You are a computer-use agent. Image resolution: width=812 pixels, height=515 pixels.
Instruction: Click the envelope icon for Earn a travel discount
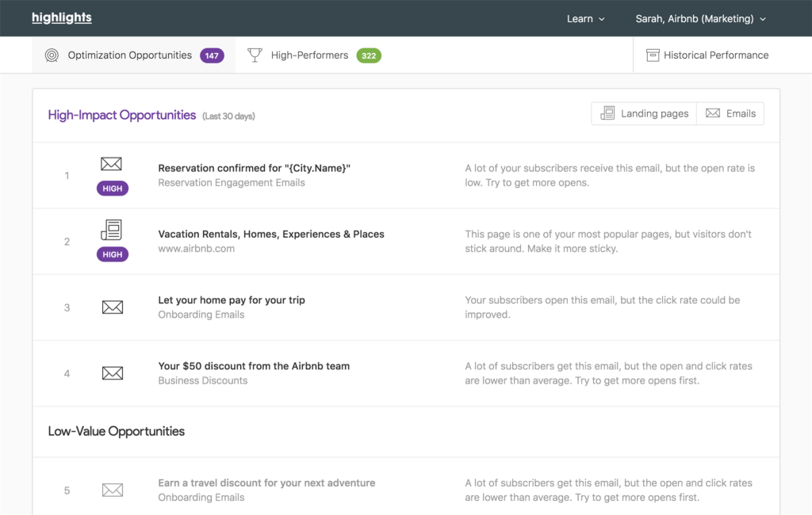pos(113,490)
